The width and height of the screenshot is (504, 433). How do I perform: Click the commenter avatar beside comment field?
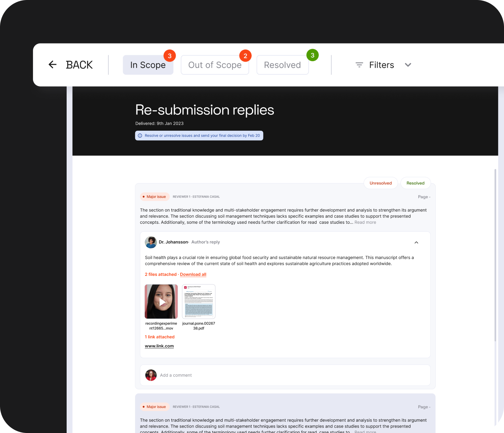tap(151, 375)
